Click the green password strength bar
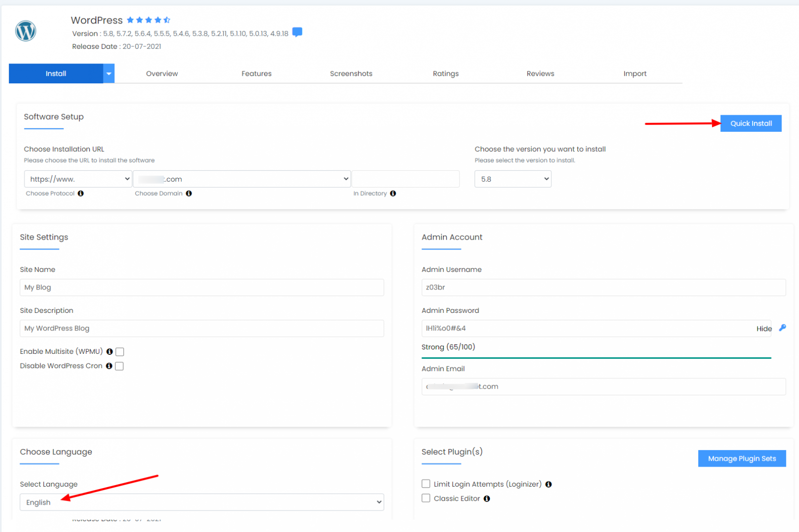The height and width of the screenshot is (532, 799). (597, 358)
